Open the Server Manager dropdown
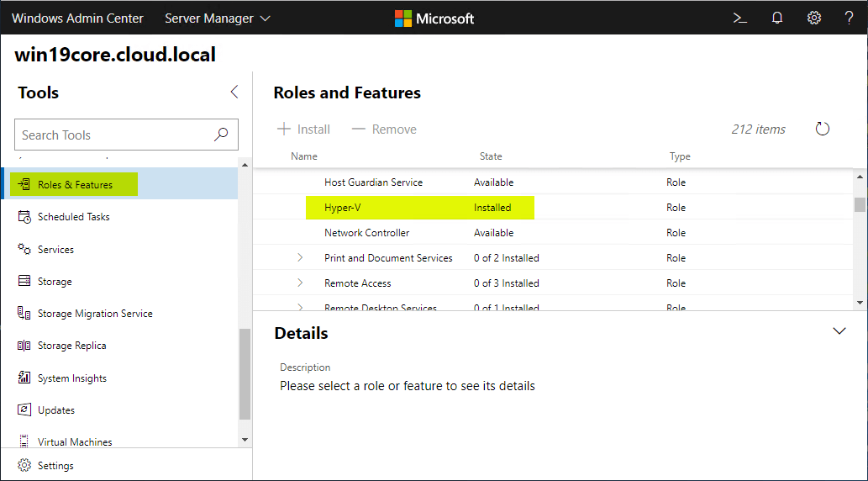The image size is (868, 481). (x=218, y=18)
